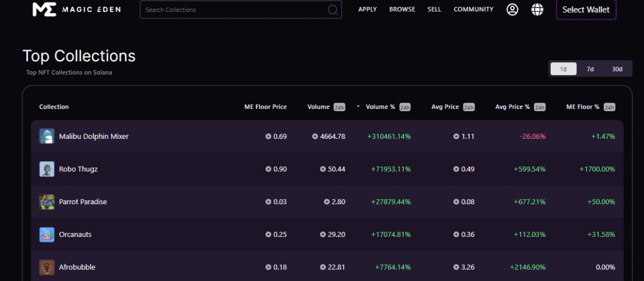Open the user profile icon
This screenshot has height=281, width=644.
[512, 9]
